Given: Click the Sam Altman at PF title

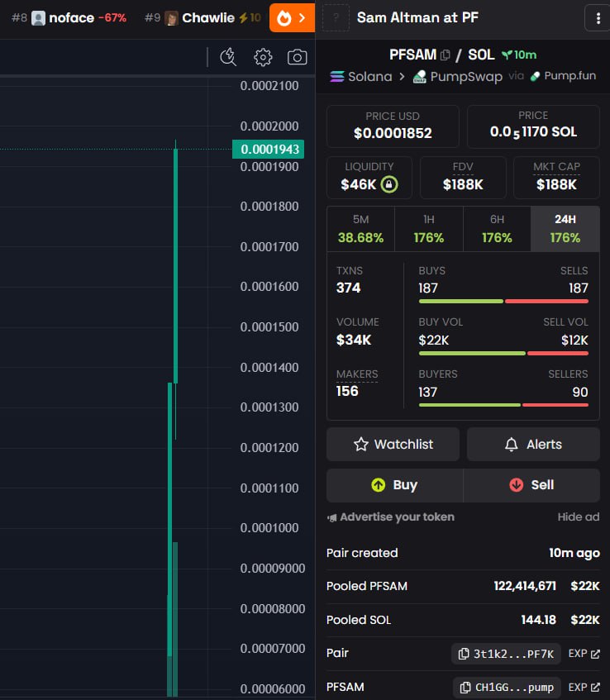Looking at the screenshot, I should (x=417, y=18).
